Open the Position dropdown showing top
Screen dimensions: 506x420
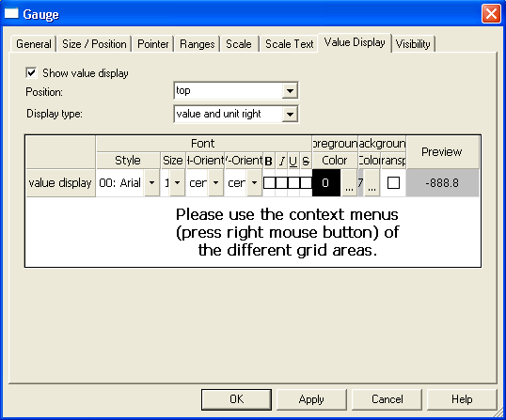pos(290,91)
